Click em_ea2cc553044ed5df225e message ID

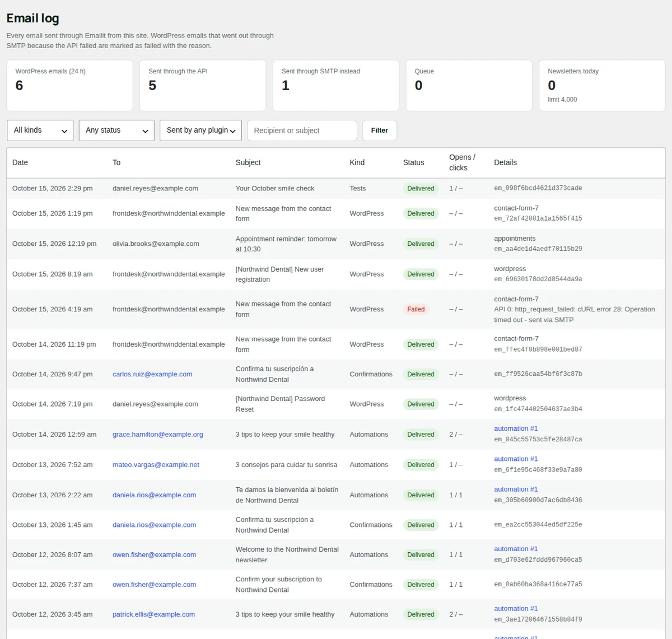[538, 525]
